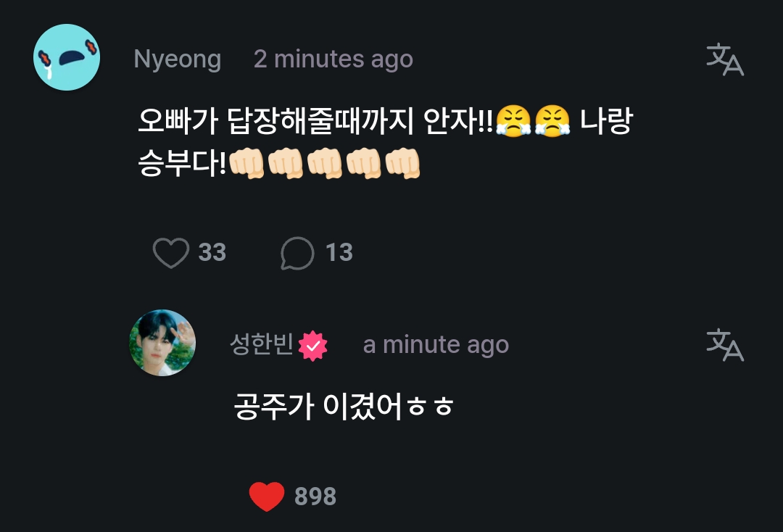Image resolution: width=783 pixels, height=532 pixels.
Task: Tap the first fist emoji after 승부다!
Action: click(246, 164)
